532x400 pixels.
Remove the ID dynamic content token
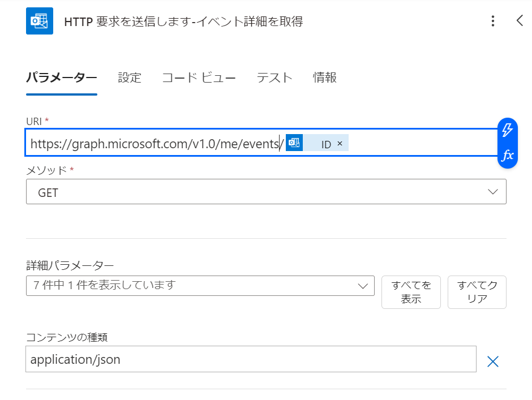340,144
